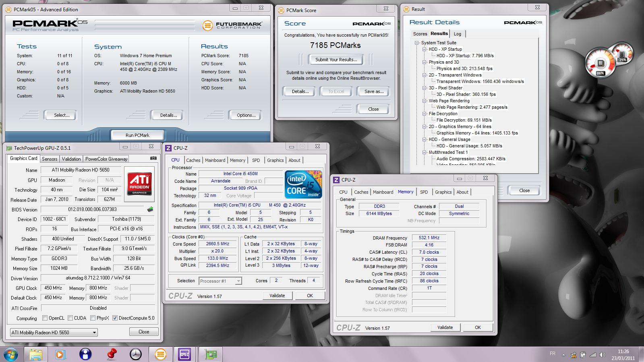Click the Intel Core i5 logo in CPU-Z
Screen dimensions: 644x362
click(x=303, y=184)
